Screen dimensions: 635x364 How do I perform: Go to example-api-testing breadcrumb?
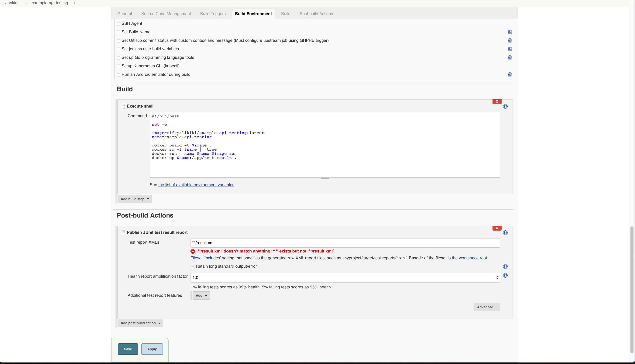click(50, 3)
